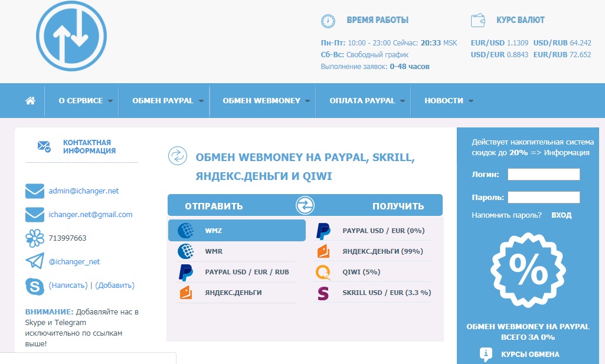This screenshot has width=605, height=364.
Task: Click the Skrill S icon
Action: point(323,293)
